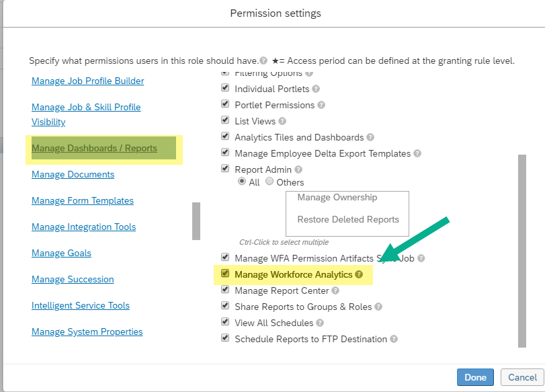
Task: Click the List Views help icon
Action: pyautogui.click(x=282, y=121)
